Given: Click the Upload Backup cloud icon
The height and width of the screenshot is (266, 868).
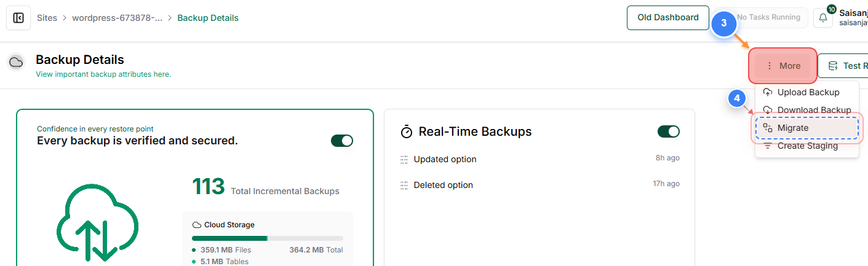Looking at the screenshot, I should (768, 92).
